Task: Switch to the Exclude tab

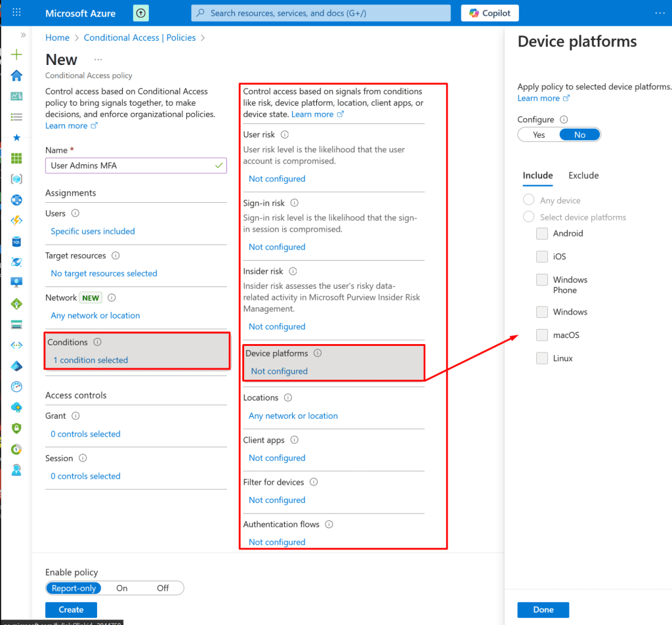Action: tap(583, 175)
